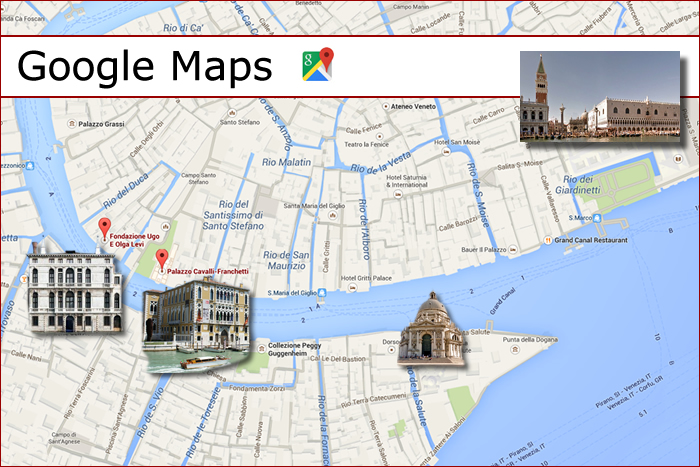
Task: Click the Collezione Peggy Guggenheim museum icon
Action: [x=262, y=349]
